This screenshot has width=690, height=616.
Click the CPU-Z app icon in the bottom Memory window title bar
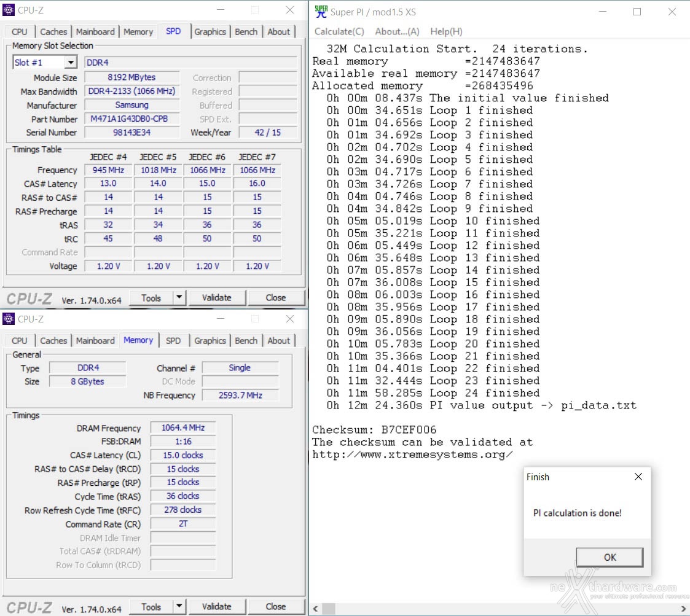coord(9,319)
